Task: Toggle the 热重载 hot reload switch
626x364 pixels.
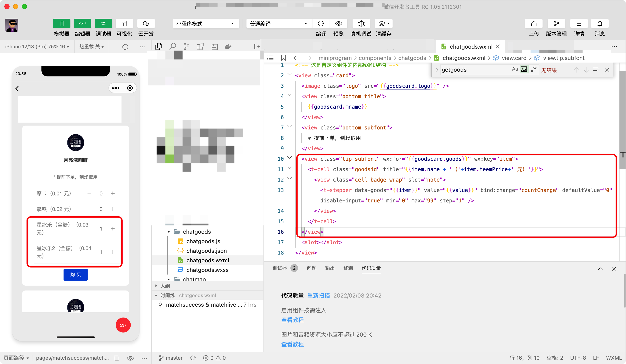Action: click(x=92, y=46)
